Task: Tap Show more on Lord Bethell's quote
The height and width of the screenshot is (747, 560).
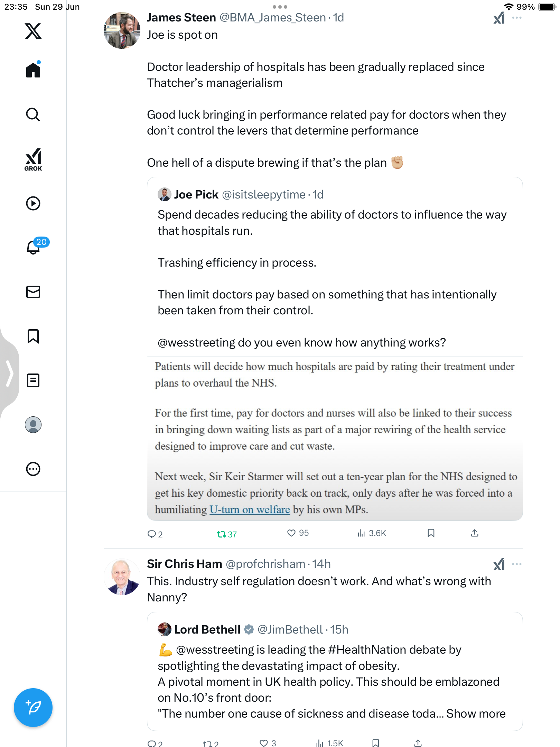Action: click(x=476, y=713)
